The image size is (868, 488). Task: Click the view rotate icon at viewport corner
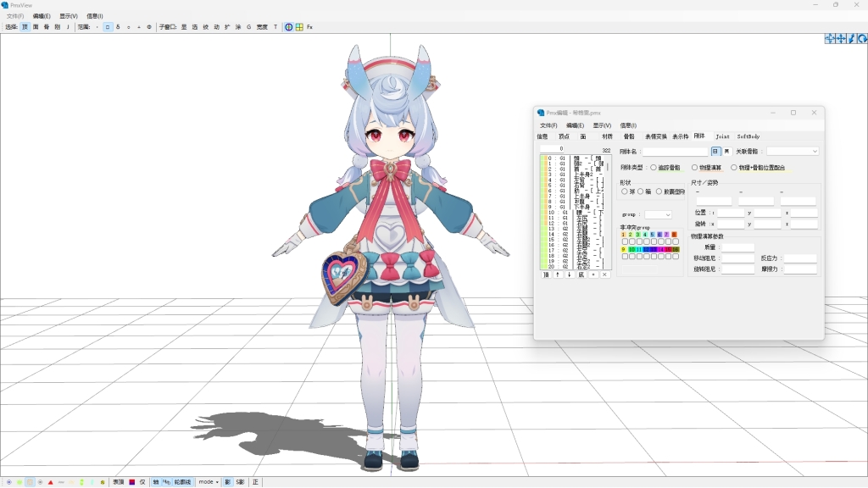[862, 38]
